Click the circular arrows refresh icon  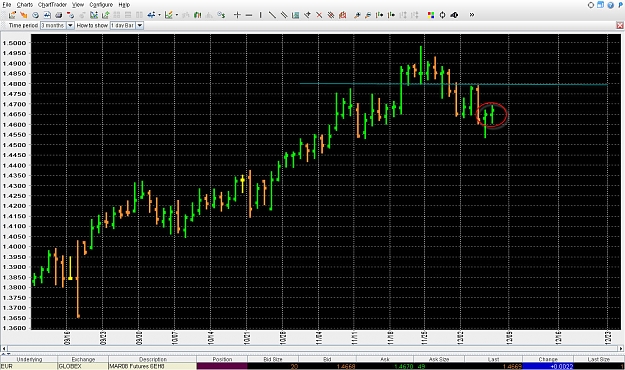tap(442, 15)
